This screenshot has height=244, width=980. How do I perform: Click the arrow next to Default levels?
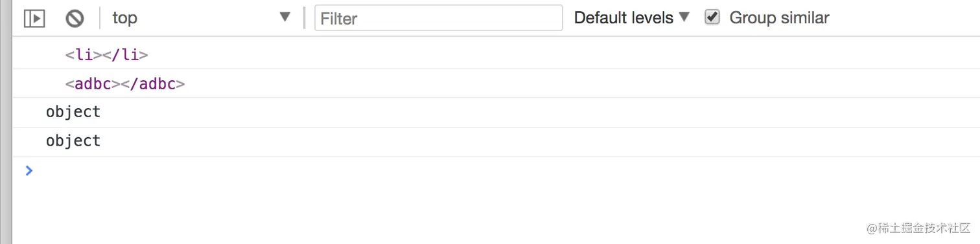pos(684,17)
